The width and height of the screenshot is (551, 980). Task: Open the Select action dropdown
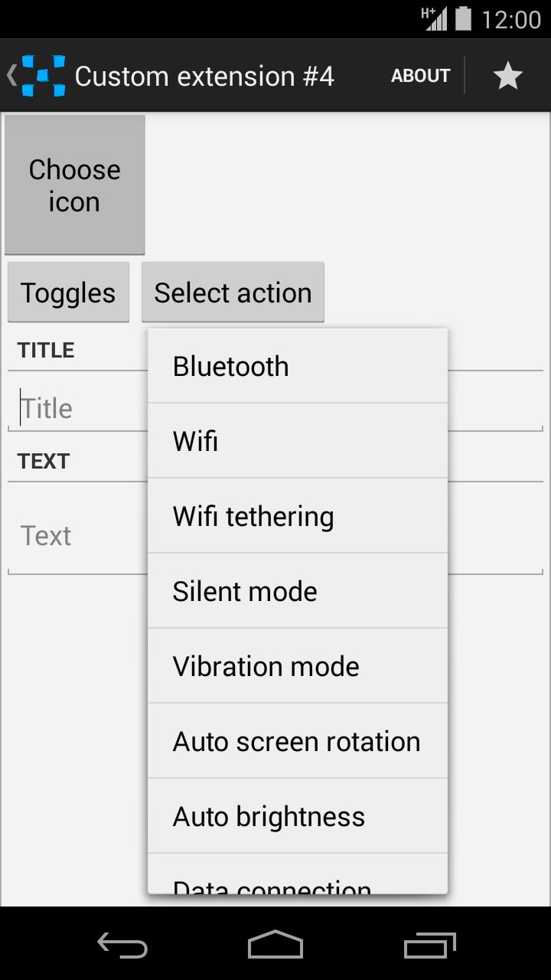pos(233,292)
